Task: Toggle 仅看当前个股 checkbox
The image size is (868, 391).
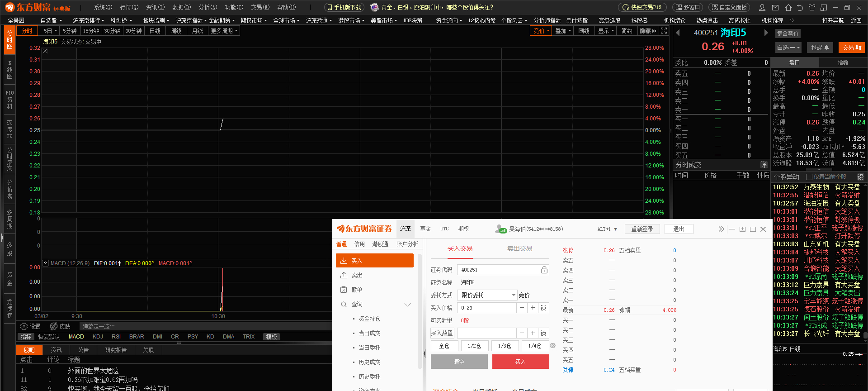Action: click(809, 177)
